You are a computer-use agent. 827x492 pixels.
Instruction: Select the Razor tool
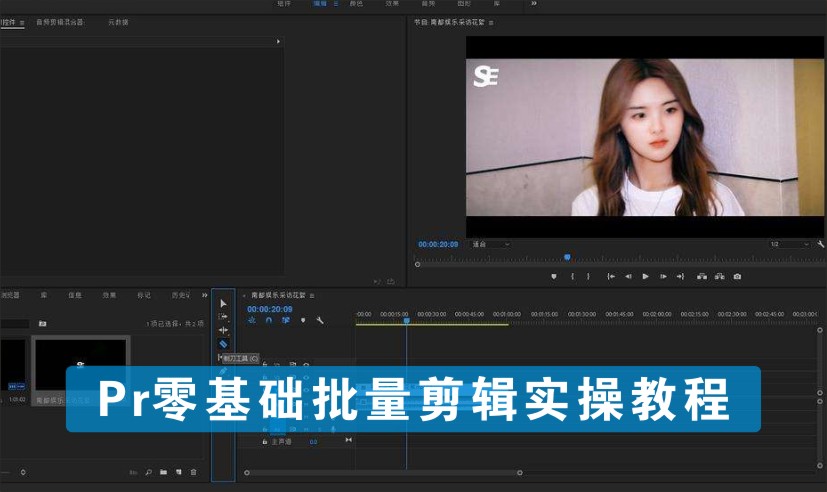pos(223,344)
